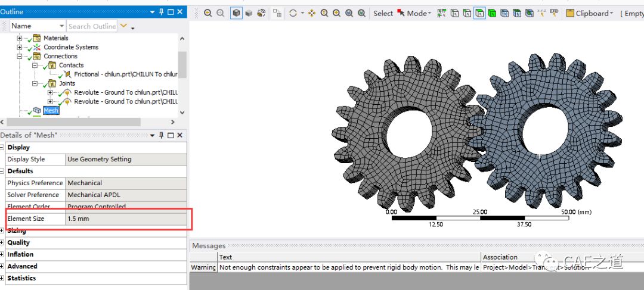This screenshot has width=644, height=290.
Task: Enable the Vertex selection filter
Action: tap(454, 13)
